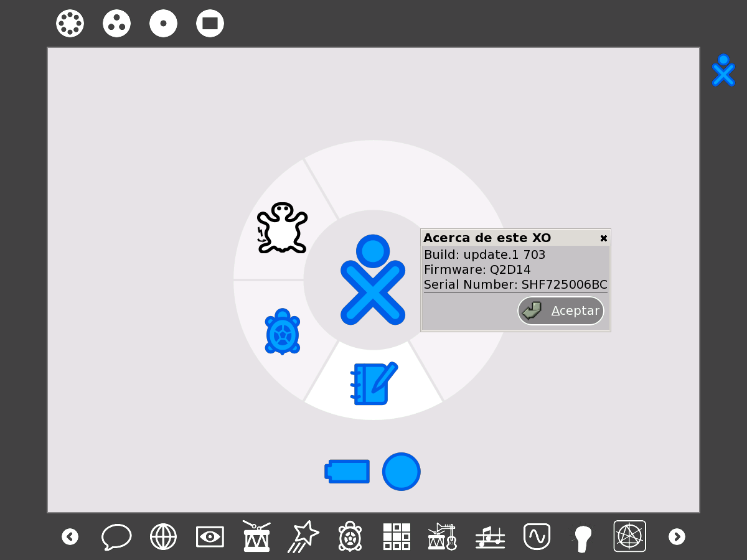The width and height of the screenshot is (747, 560).
Task: Launch the circular web diagram activity
Action: [x=630, y=536]
